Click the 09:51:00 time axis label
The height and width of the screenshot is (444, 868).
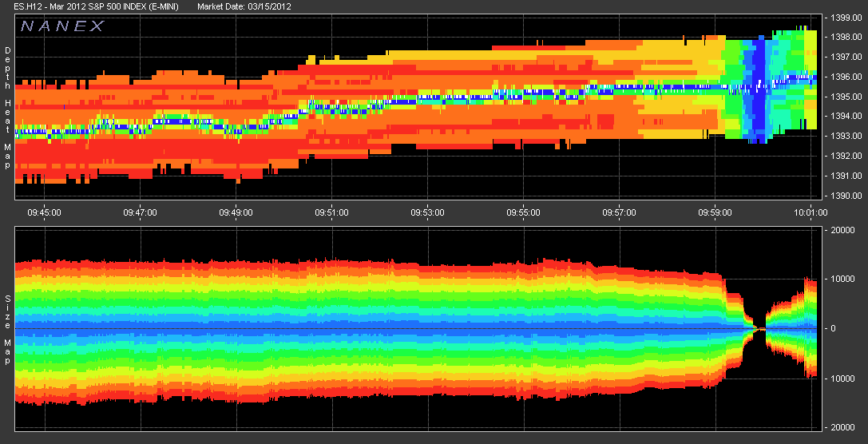[x=332, y=212]
